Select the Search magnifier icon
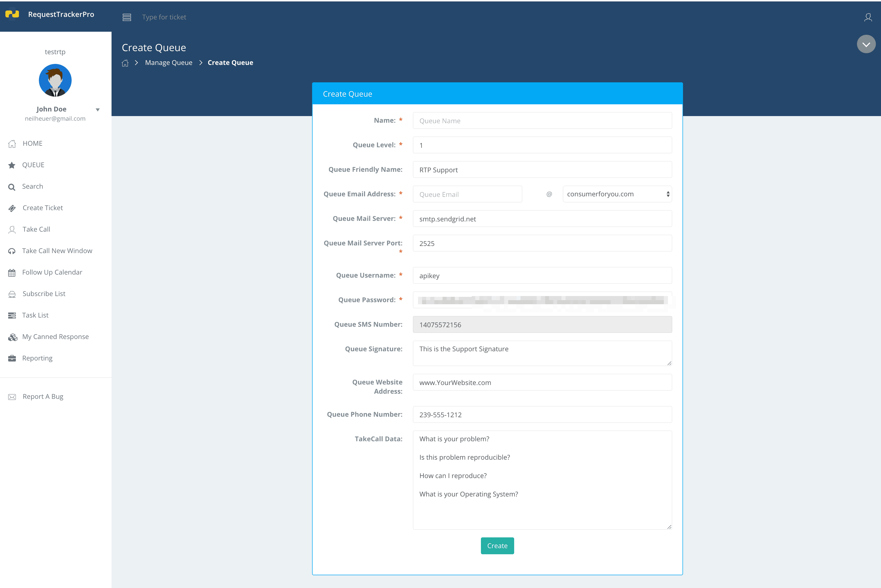881x588 pixels. pos(12,186)
